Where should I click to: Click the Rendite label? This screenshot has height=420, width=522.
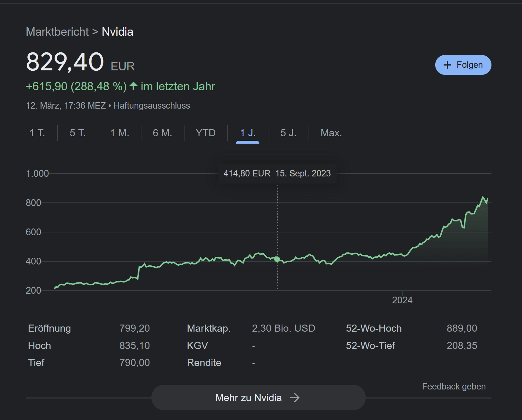(204, 362)
